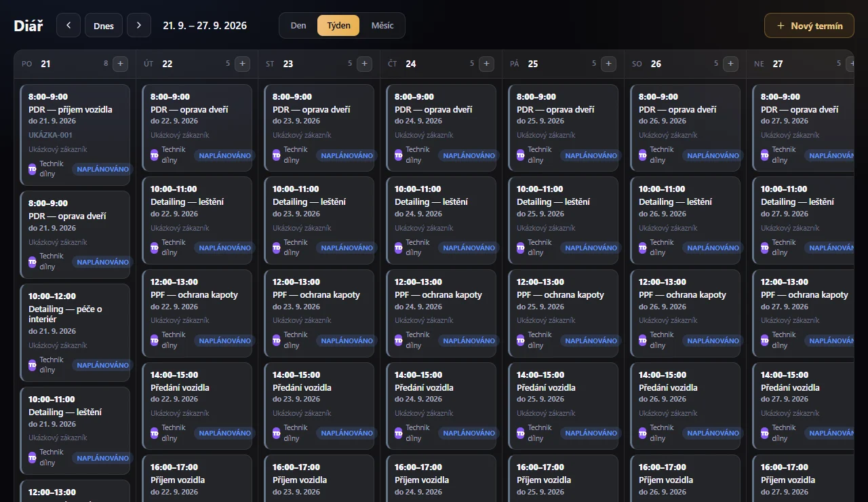Add appointment on Saturday 26 with plus icon

click(x=730, y=64)
